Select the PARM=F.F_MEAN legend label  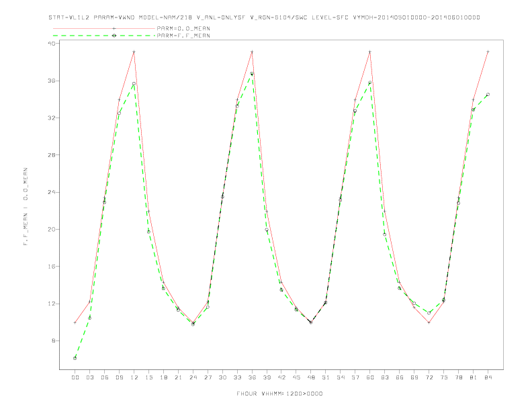click(183, 36)
